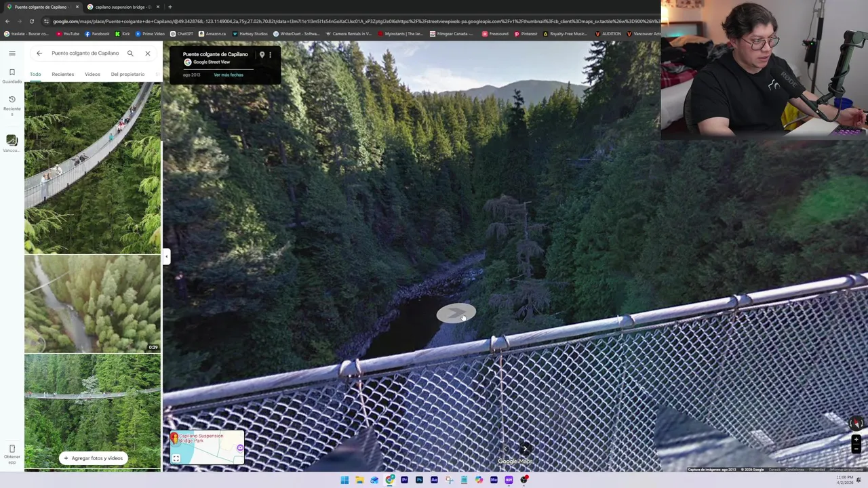Screen dimensions: 868x488
Task: Open Media Encoder from the taskbar
Action: click(x=494, y=480)
